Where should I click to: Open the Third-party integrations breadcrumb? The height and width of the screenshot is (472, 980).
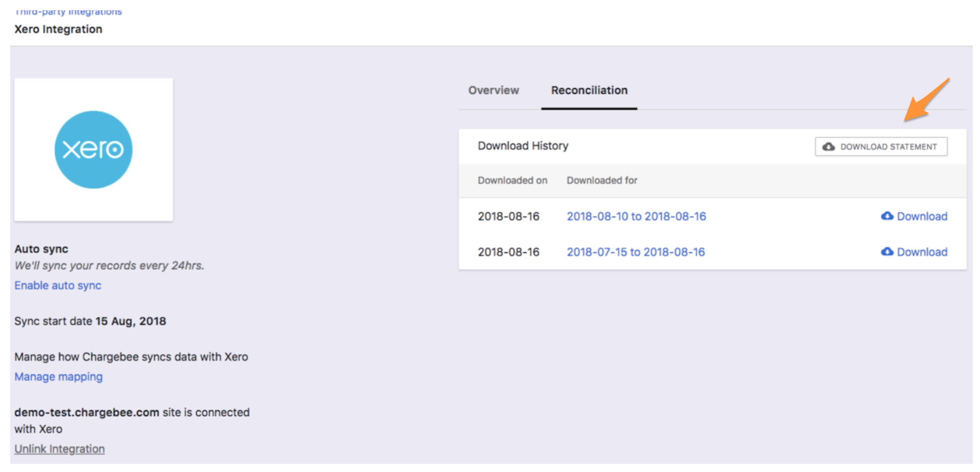pyautogui.click(x=68, y=11)
